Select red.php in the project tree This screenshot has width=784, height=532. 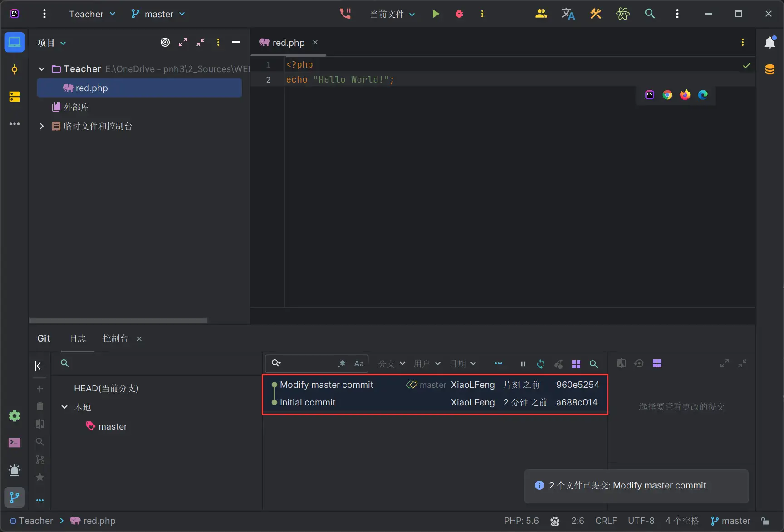coord(139,88)
